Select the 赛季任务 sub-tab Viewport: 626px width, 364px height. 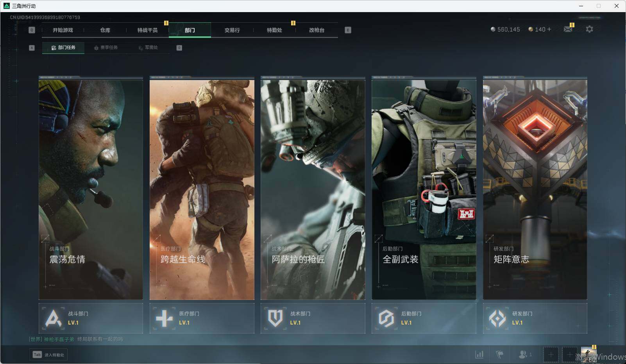click(106, 48)
